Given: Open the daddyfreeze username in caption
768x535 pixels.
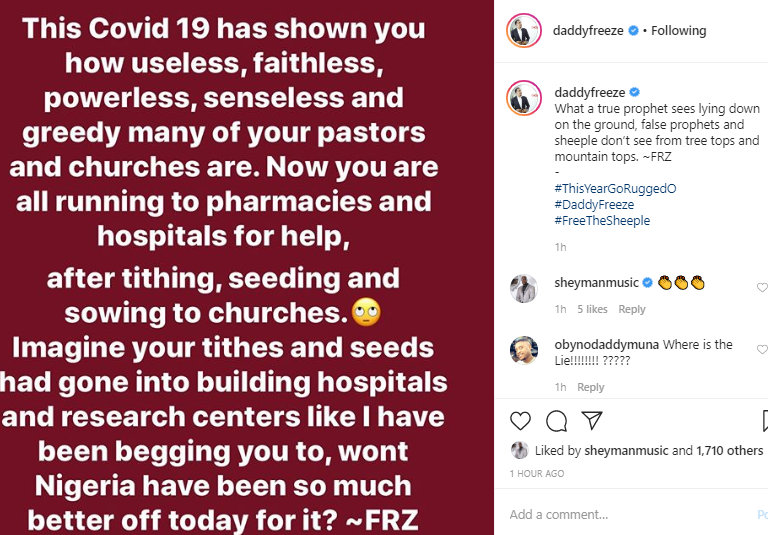Looking at the screenshot, I should click(590, 93).
